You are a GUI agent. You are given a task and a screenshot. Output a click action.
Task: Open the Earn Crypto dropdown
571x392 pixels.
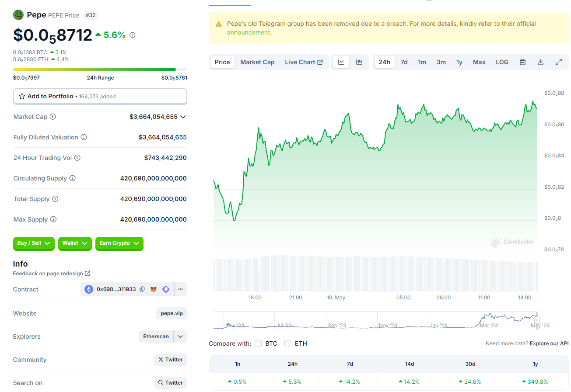tap(119, 243)
